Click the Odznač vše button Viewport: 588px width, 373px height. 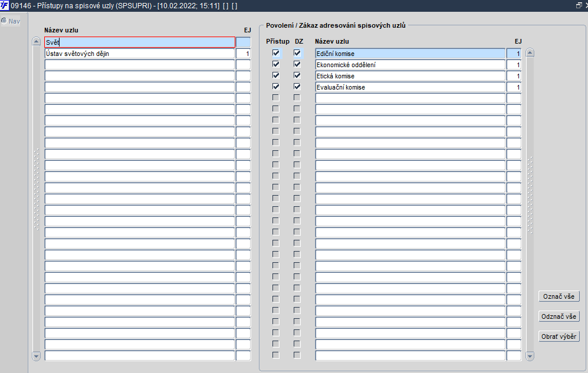pyautogui.click(x=559, y=316)
